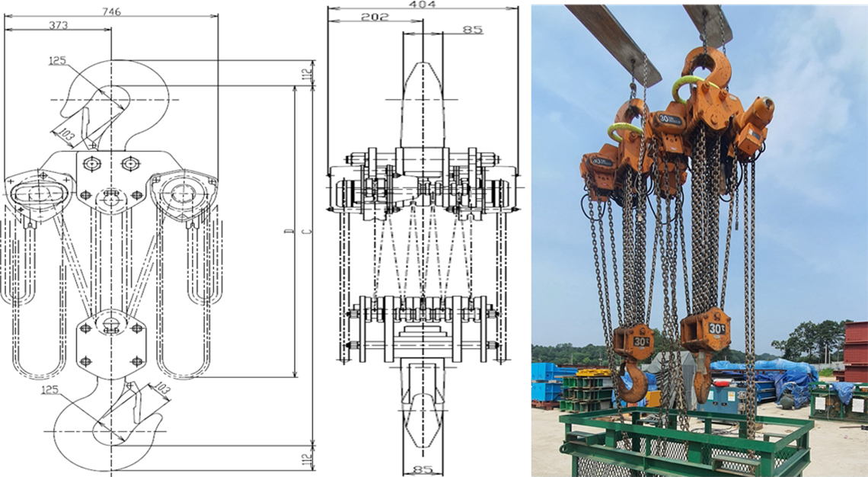Click the 746 overall width dimension label
Viewport: 868px width, 477px height.
(x=111, y=11)
